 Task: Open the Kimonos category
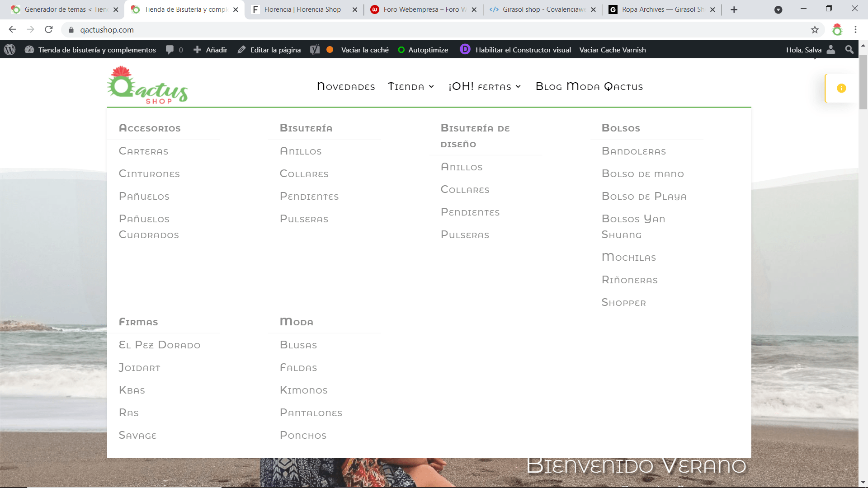304,390
